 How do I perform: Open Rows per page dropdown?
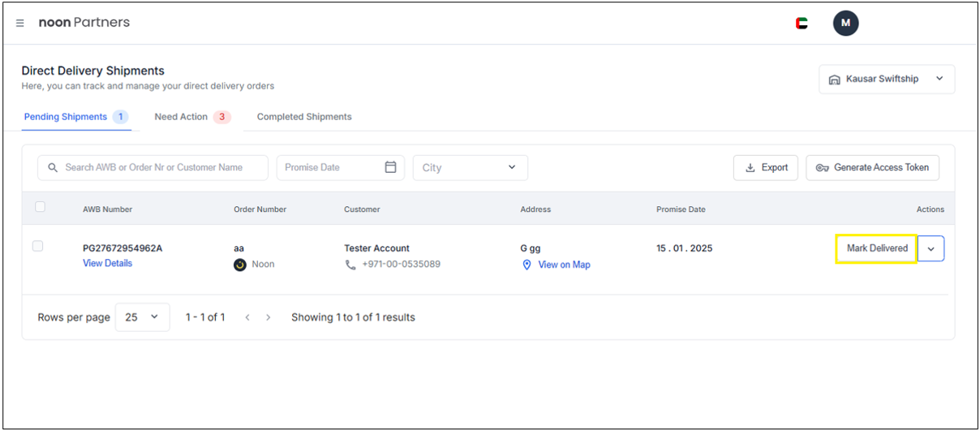click(142, 317)
